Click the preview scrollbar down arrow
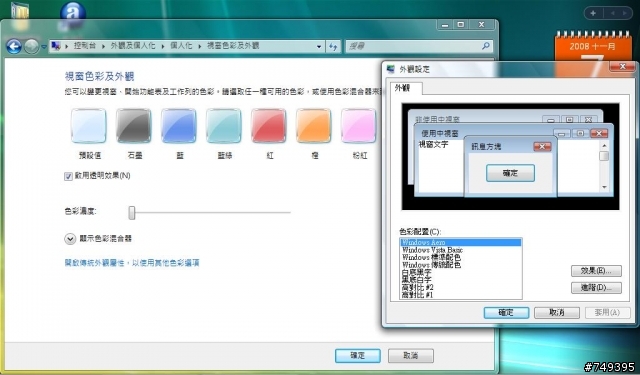This screenshot has width=640, height=375. (x=604, y=187)
